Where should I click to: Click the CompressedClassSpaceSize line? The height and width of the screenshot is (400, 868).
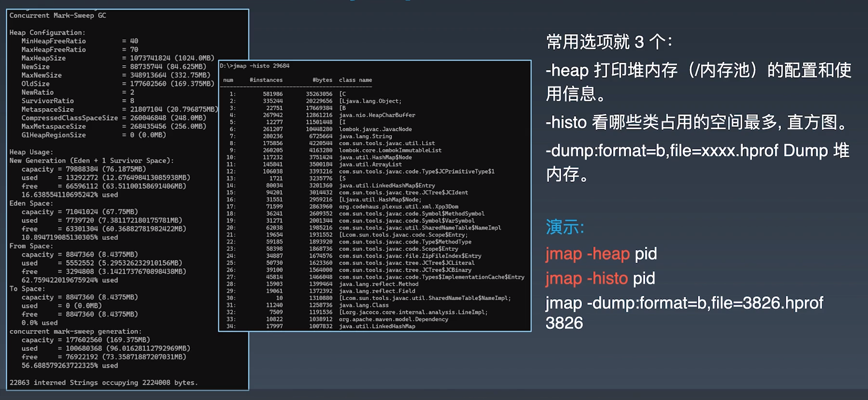coord(114,118)
